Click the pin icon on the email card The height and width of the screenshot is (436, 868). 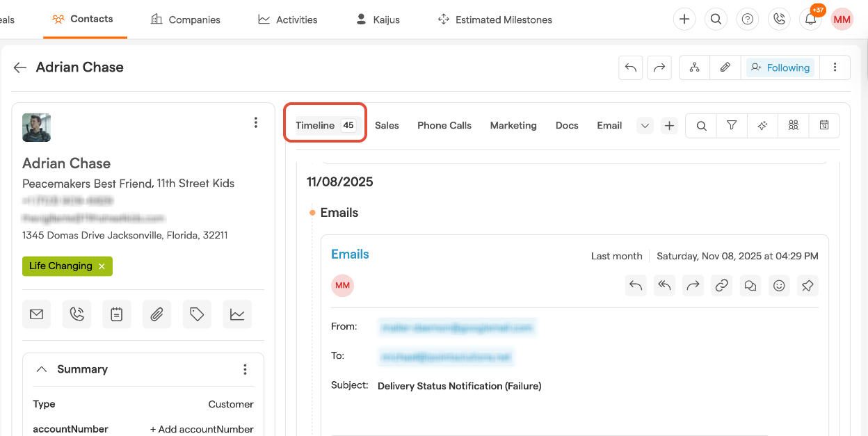[x=807, y=286]
